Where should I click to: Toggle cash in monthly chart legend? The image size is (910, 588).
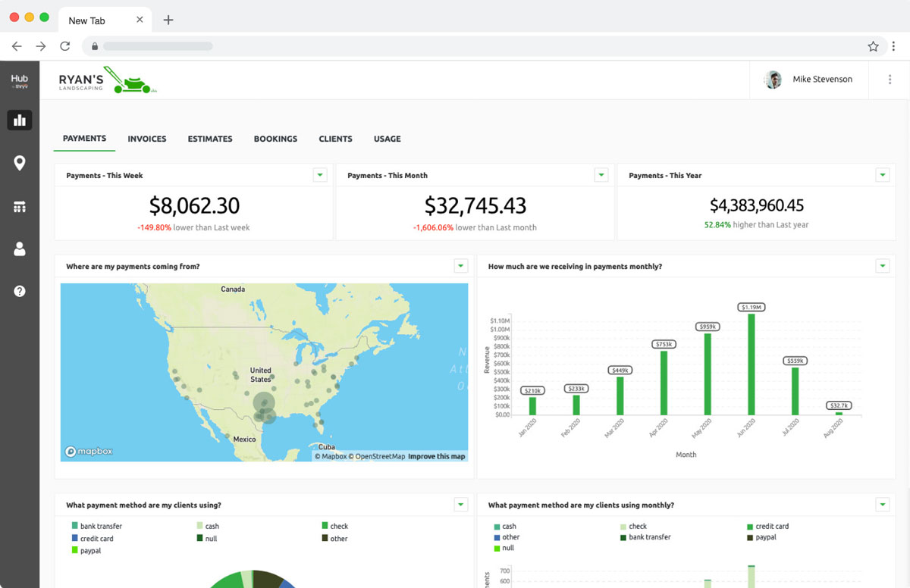[505, 526]
